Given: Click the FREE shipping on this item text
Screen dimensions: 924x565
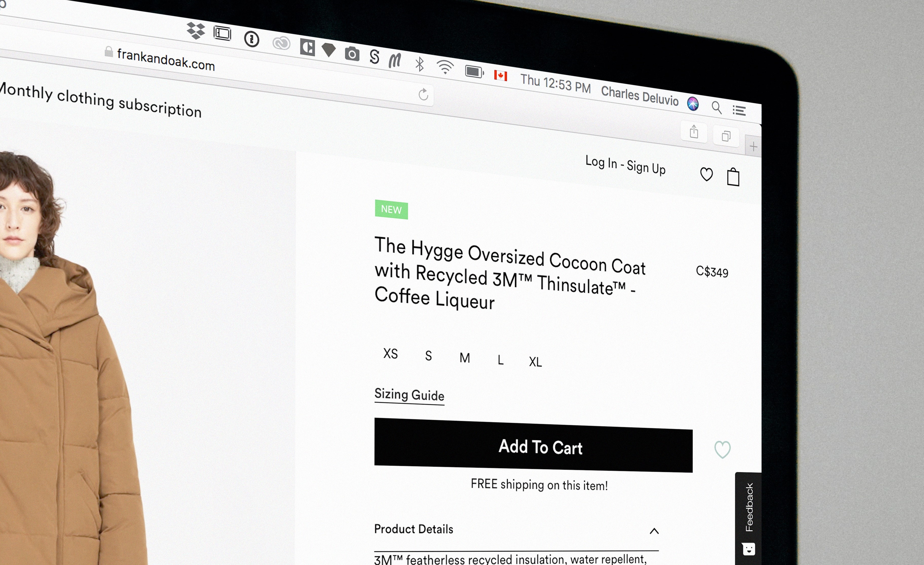Looking at the screenshot, I should coord(539,485).
